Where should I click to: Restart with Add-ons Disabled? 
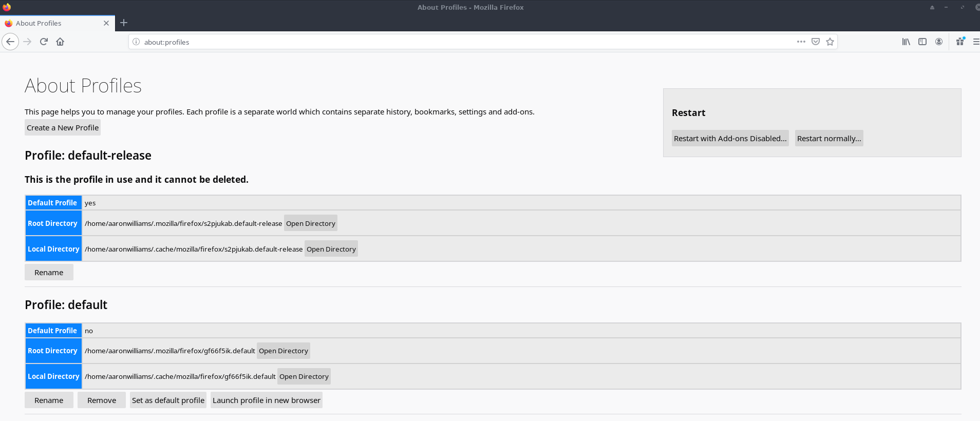(730, 139)
